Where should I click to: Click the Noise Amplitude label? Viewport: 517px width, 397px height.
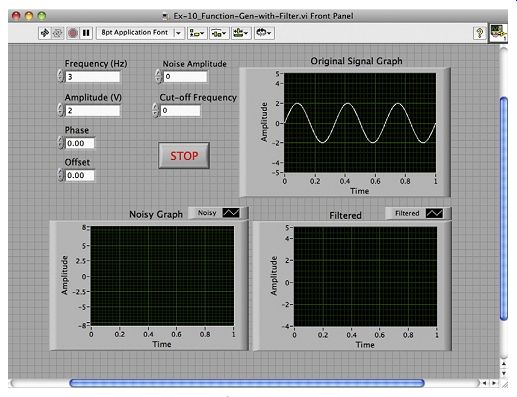pos(195,64)
